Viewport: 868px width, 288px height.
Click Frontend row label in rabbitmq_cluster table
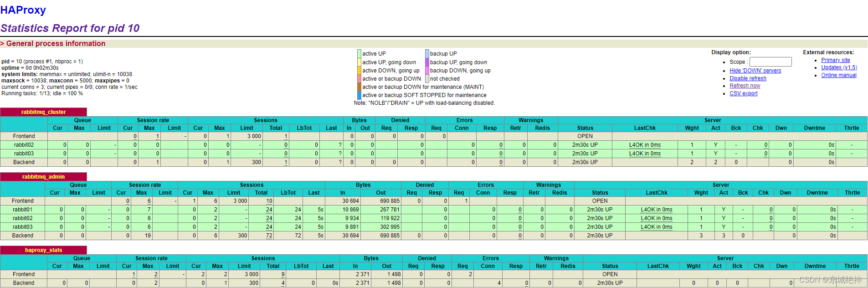point(24,136)
